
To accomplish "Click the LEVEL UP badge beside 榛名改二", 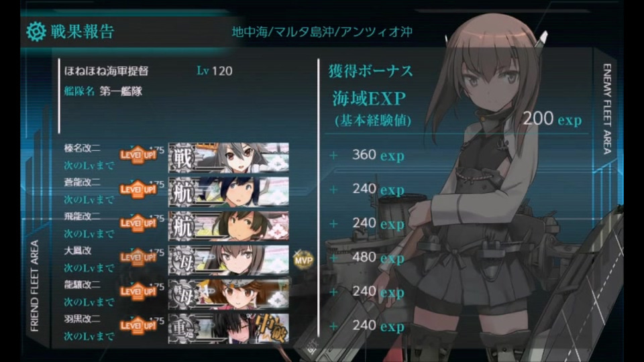I will tap(138, 155).
